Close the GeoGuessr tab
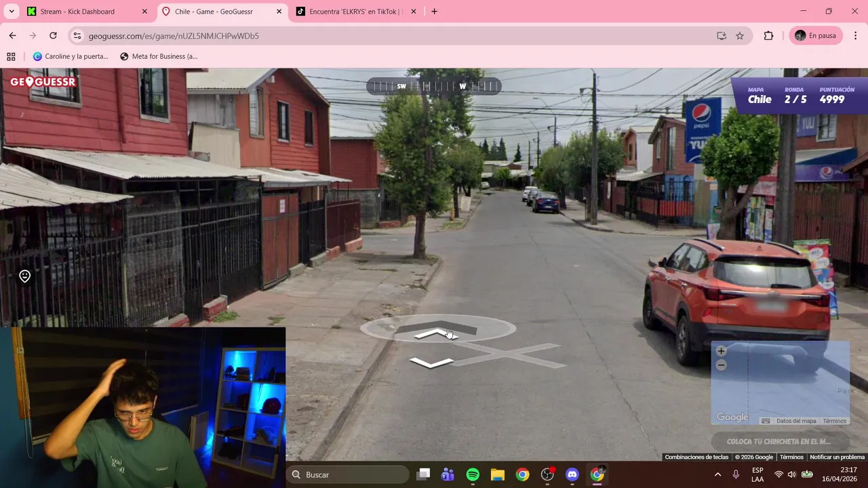 pos(279,12)
